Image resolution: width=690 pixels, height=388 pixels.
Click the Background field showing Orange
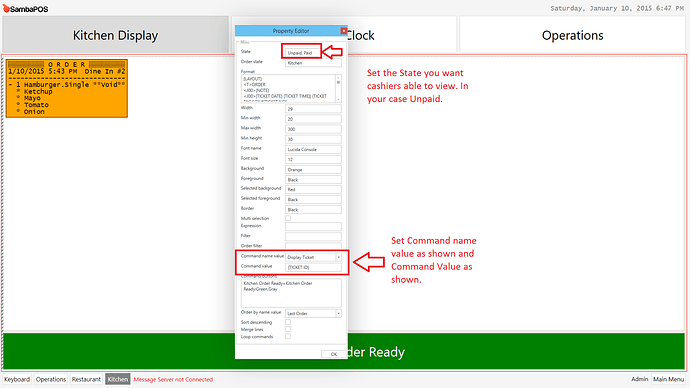pyautogui.click(x=313, y=169)
